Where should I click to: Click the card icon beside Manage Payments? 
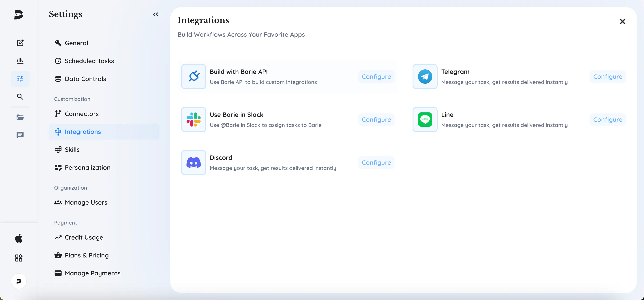pyautogui.click(x=58, y=273)
